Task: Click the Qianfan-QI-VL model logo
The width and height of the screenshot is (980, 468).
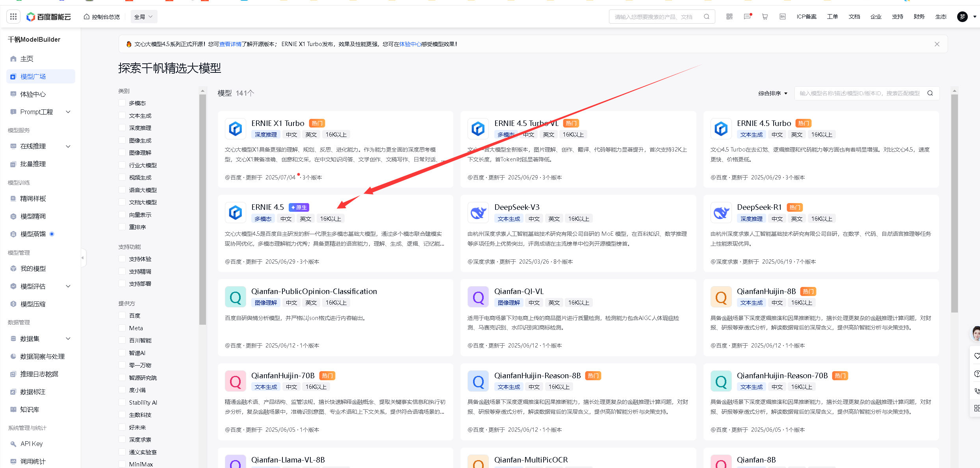Action: tap(478, 297)
